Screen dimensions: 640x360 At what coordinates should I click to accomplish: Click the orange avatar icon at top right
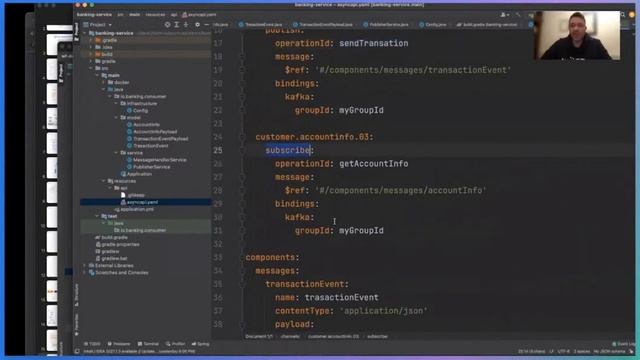(632, 15)
